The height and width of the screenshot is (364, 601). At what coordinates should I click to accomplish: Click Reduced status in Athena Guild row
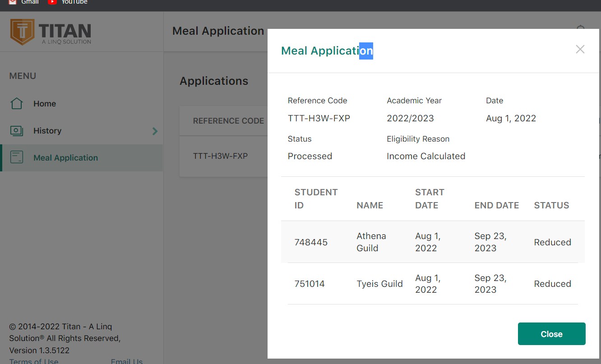coord(553,242)
